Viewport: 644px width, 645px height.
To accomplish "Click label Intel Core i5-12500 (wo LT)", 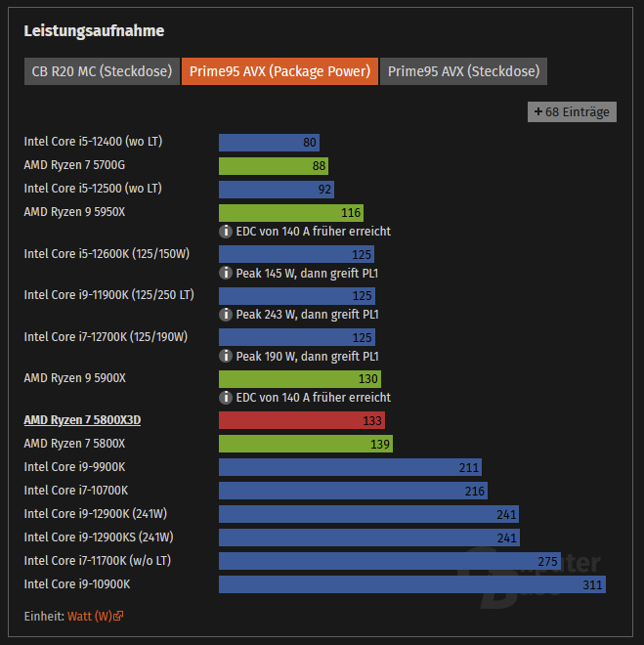I will pos(93,189).
